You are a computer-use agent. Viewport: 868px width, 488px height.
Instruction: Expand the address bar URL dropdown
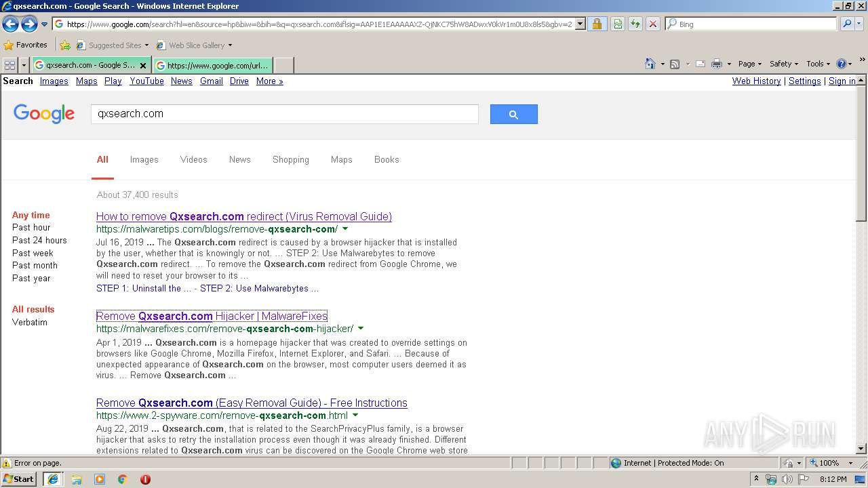pos(580,24)
